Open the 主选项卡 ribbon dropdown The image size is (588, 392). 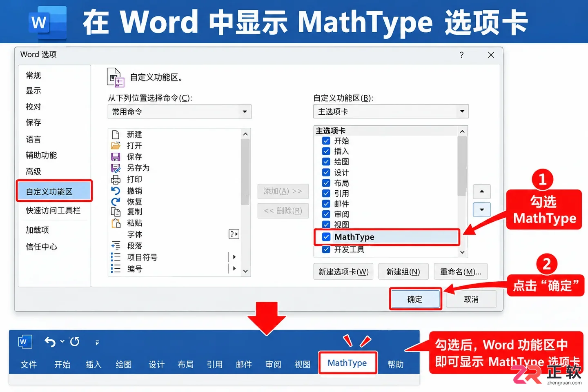click(391, 111)
